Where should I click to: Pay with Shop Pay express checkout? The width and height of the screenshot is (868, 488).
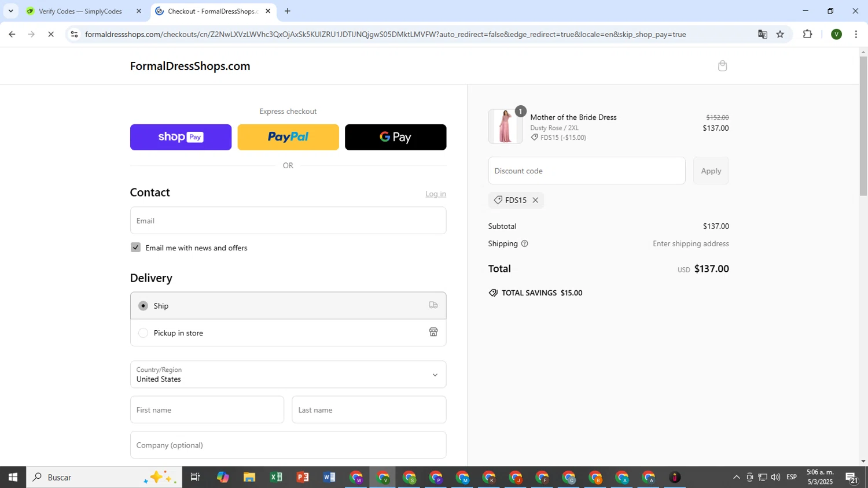coord(181,137)
